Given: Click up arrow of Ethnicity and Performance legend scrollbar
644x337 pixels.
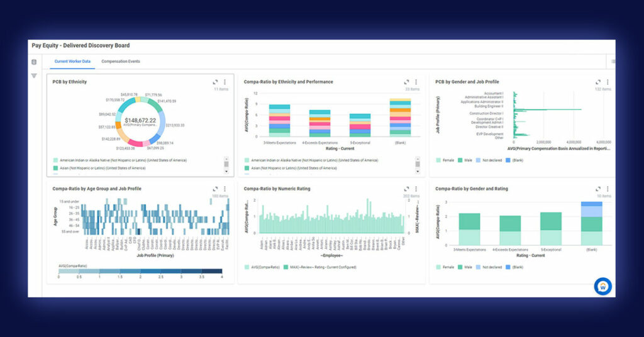Looking at the screenshot, I should pos(418,158).
